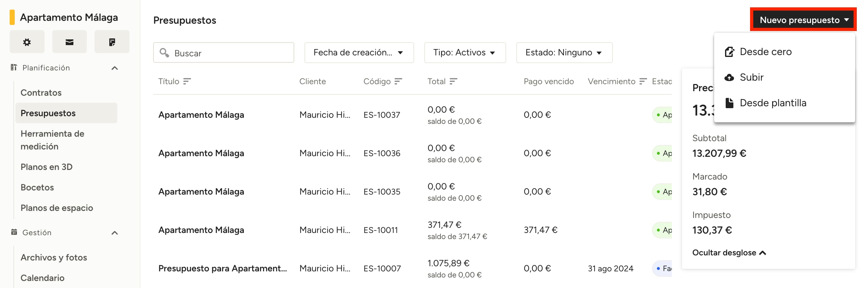Open Fecha de creación filter dropdown
The height and width of the screenshot is (288, 868).
click(x=359, y=52)
